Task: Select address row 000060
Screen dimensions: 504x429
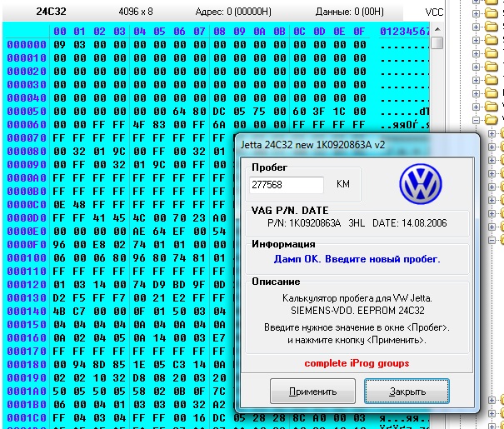Action: [27, 125]
